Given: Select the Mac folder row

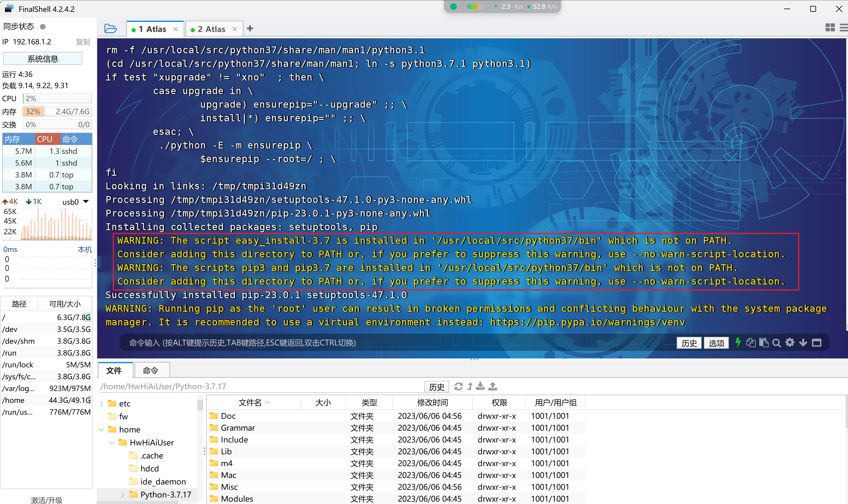Looking at the screenshot, I should 396,475.
